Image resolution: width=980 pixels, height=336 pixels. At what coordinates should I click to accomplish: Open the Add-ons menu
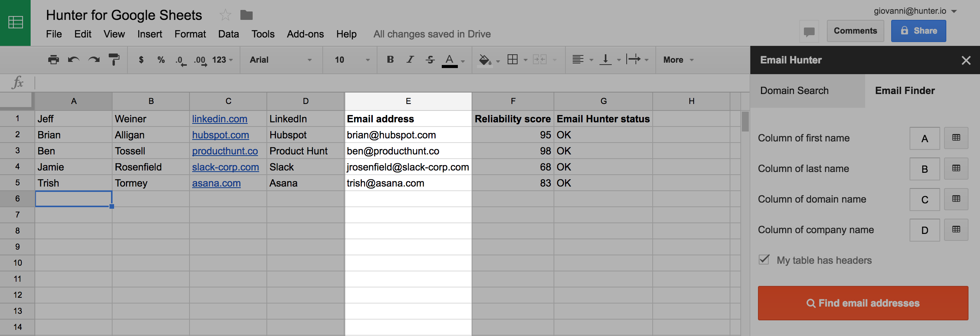(305, 34)
